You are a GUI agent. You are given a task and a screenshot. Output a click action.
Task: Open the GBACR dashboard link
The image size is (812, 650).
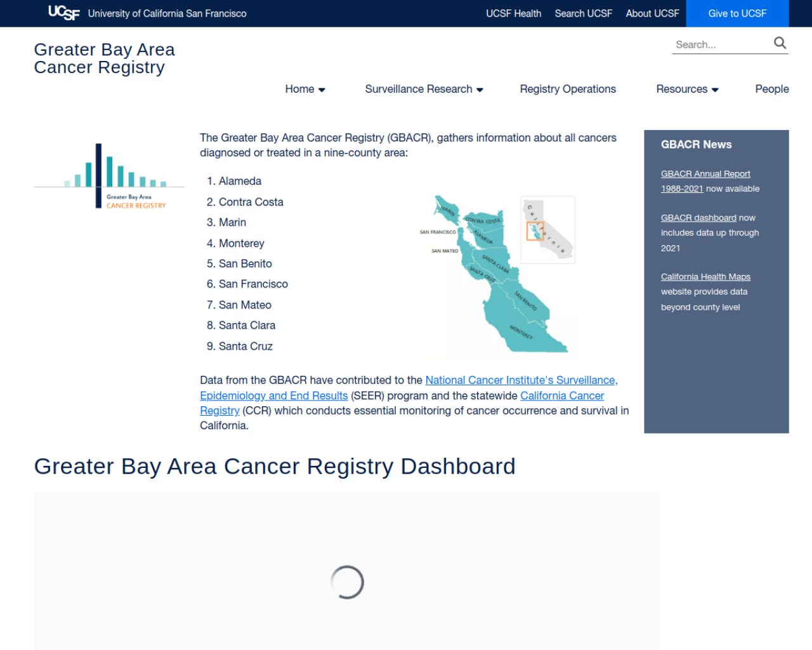(x=698, y=218)
